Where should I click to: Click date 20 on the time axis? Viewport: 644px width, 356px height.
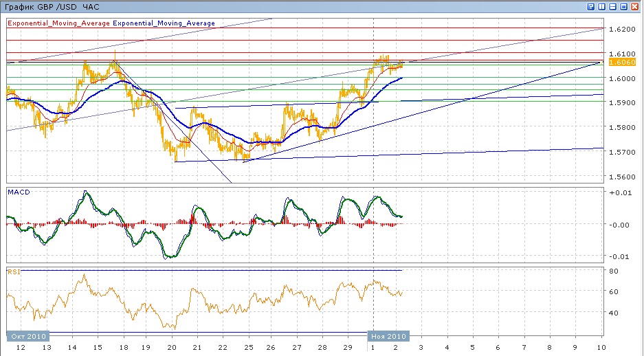(172, 348)
